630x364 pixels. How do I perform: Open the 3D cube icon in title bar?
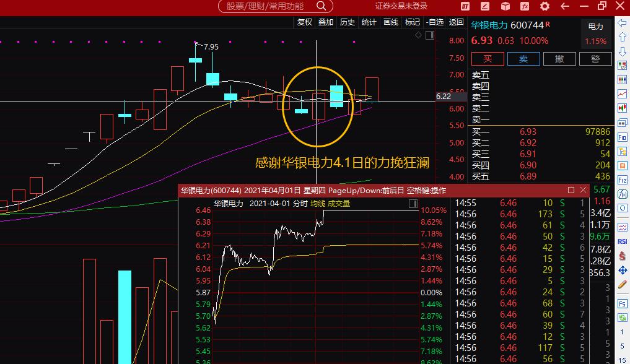pos(505,6)
